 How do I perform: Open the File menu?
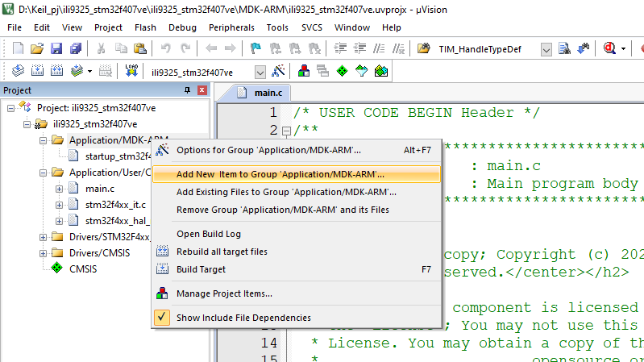(x=15, y=27)
